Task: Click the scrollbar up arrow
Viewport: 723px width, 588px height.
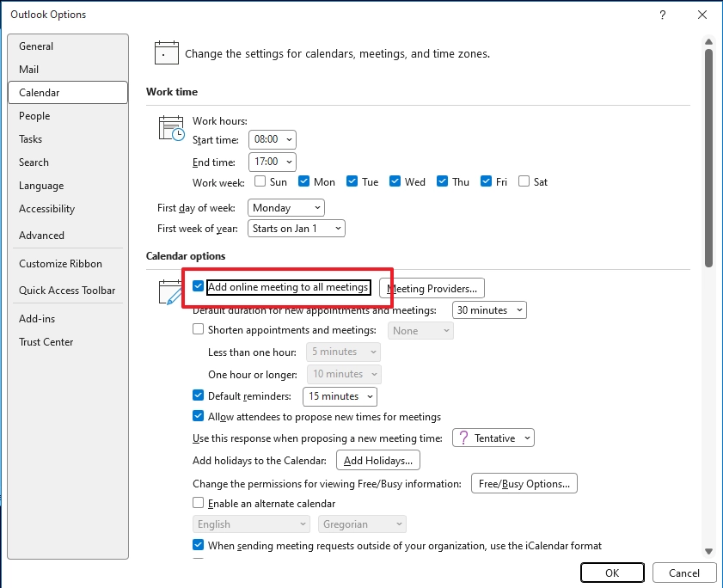Action: tap(708, 41)
